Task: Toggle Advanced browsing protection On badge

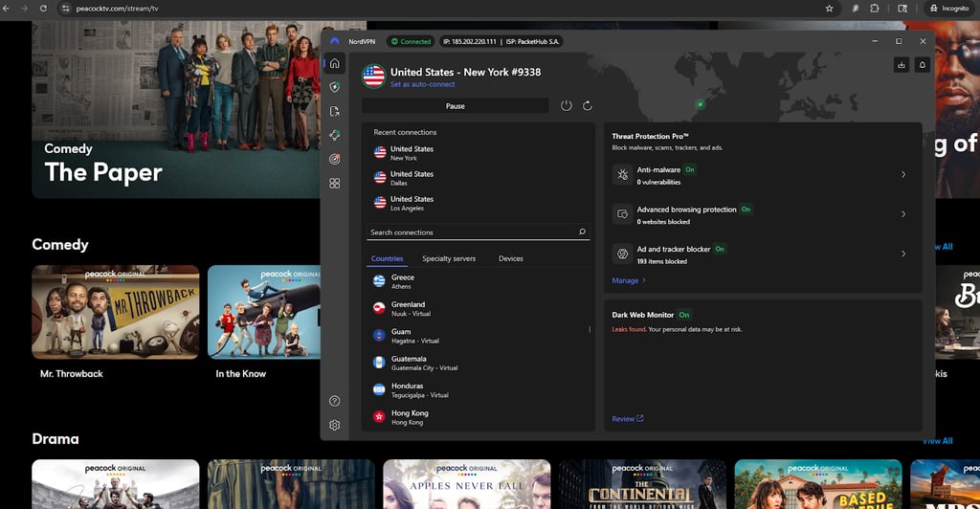Action: 746,210
